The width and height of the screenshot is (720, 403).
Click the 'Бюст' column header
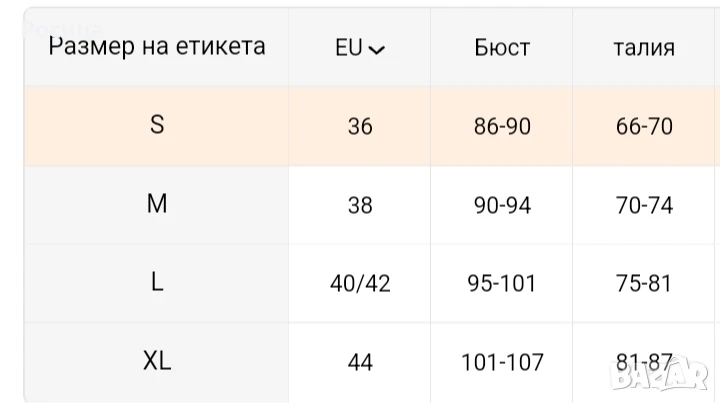502,48
